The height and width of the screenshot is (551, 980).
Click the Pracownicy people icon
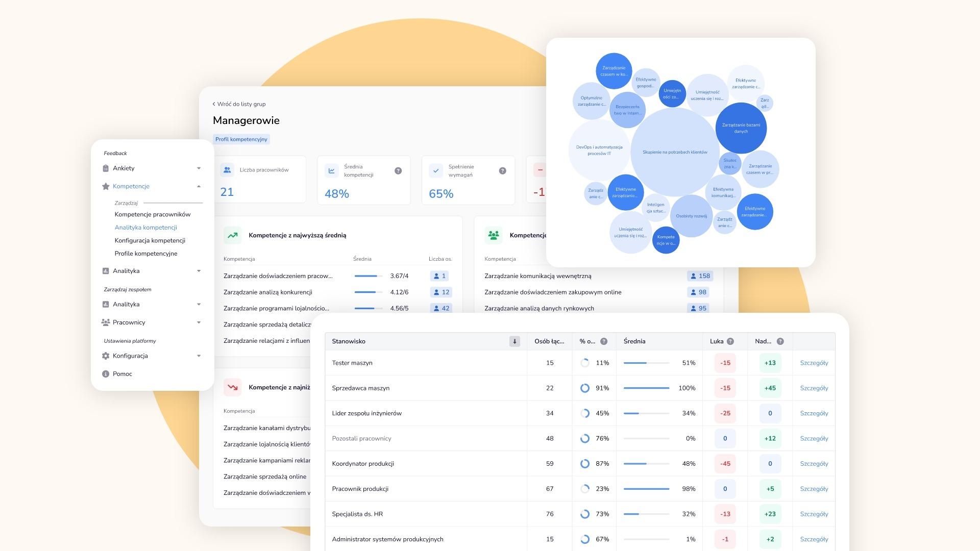pos(106,322)
